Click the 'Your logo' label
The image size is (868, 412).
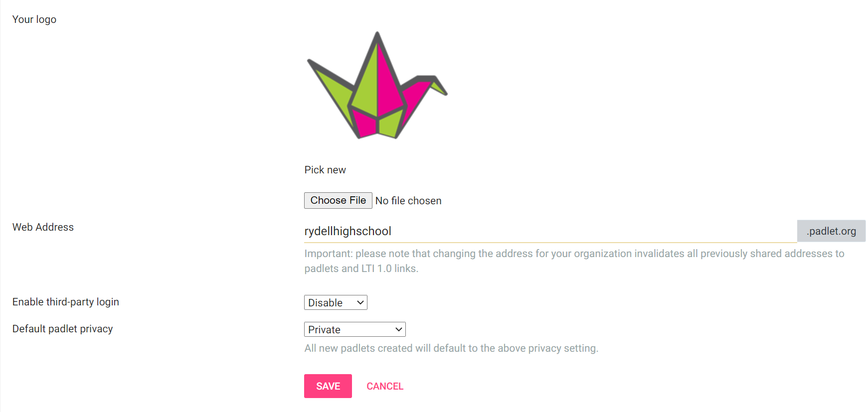coord(34,19)
